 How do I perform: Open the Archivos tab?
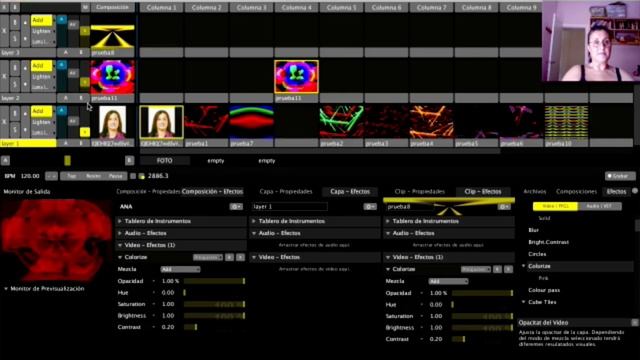coord(535,191)
